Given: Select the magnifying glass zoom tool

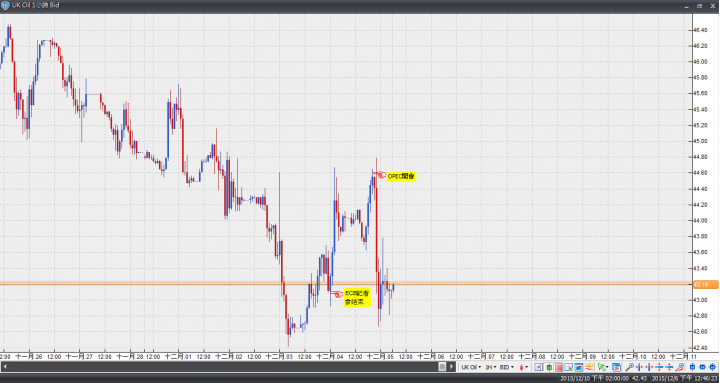Looking at the screenshot, I should coord(630,367).
